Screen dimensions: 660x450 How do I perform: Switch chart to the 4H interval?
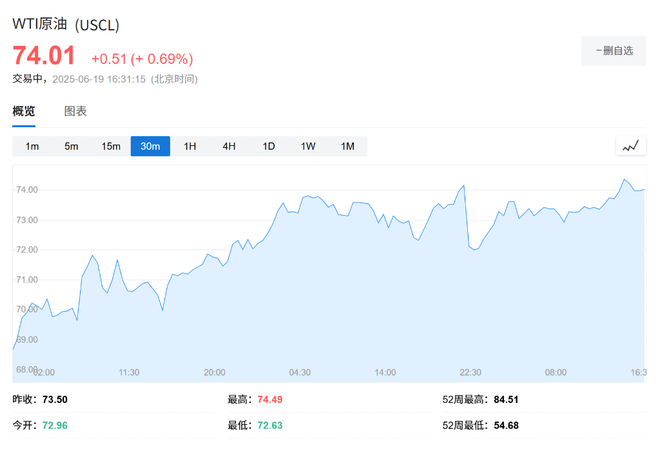point(229,146)
